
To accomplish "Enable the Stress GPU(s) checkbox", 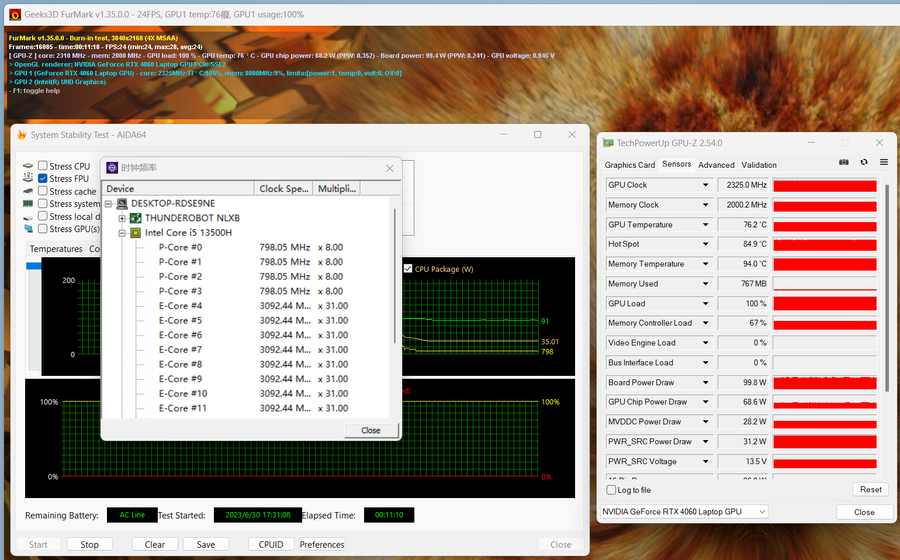I will point(42,229).
